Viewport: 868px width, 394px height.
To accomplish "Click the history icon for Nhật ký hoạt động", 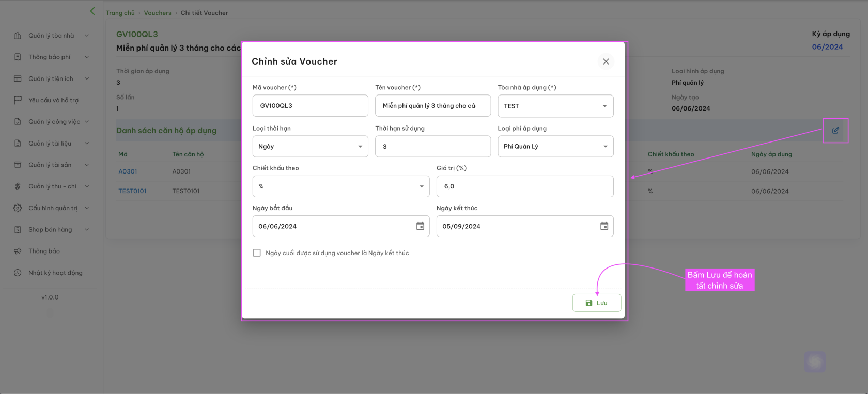I will pyautogui.click(x=18, y=273).
